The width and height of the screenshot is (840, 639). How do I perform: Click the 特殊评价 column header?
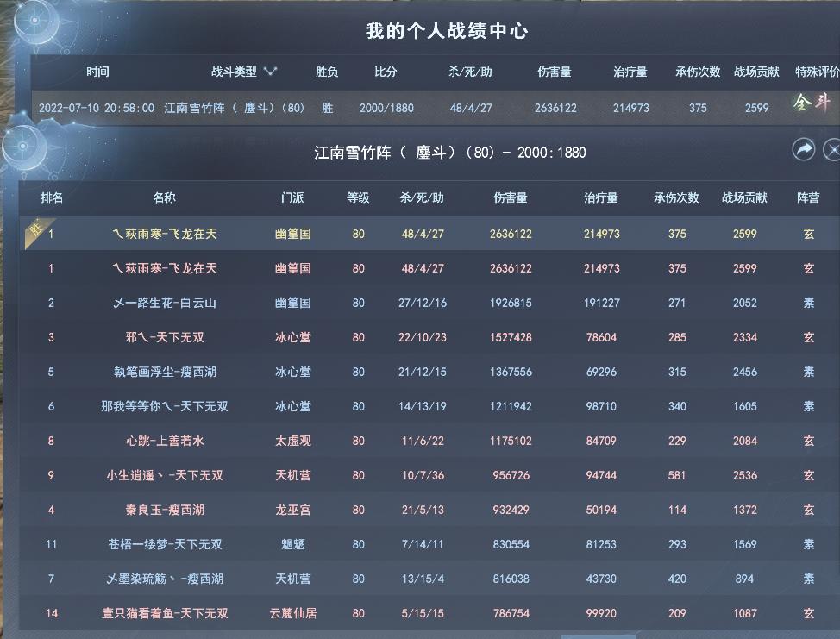click(818, 72)
